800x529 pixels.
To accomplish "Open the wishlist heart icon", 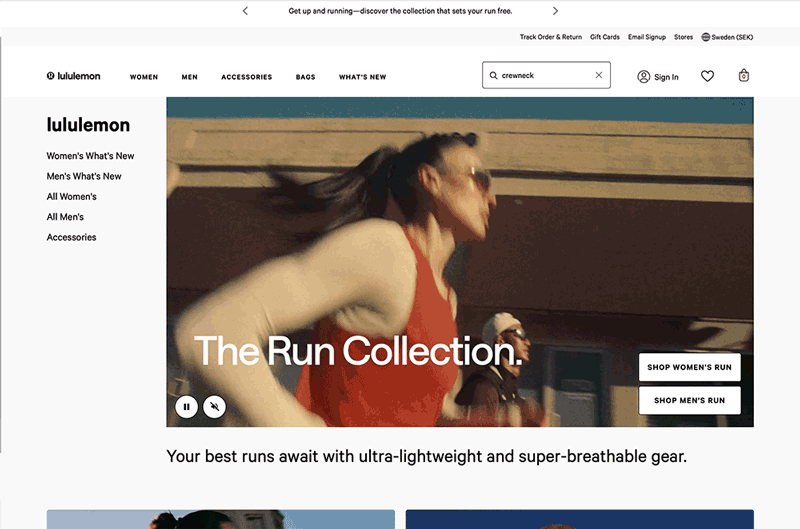I will click(x=707, y=76).
